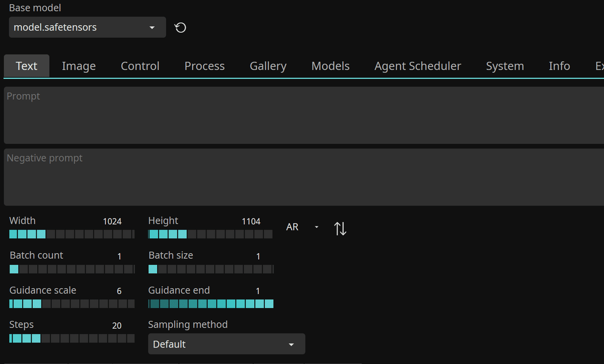Refresh the base model list
This screenshot has height=364, width=604.
pyautogui.click(x=180, y=28)
